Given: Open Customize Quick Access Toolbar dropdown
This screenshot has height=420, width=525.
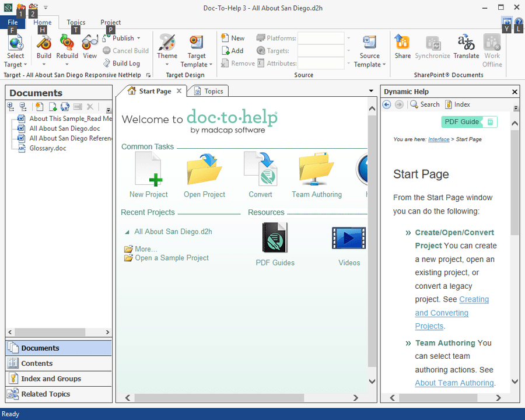Looking at the screenshot, I should pyautogui.click(x=45, y=7).
